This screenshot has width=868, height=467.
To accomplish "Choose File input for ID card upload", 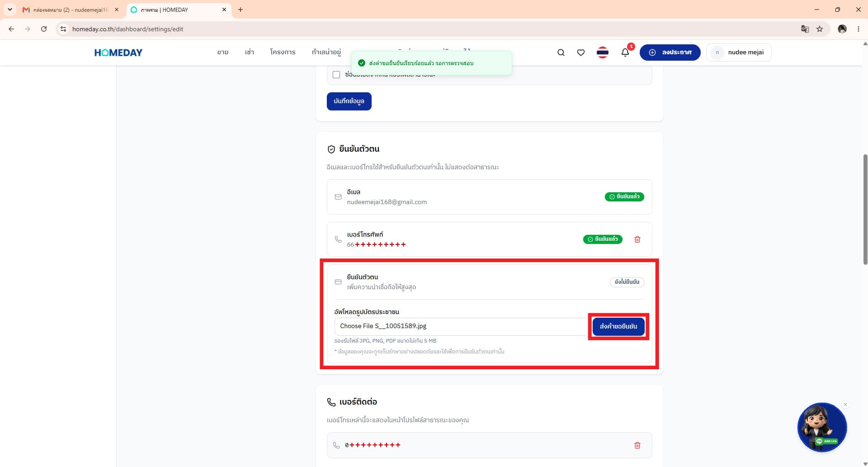I will tap(461, 326).
